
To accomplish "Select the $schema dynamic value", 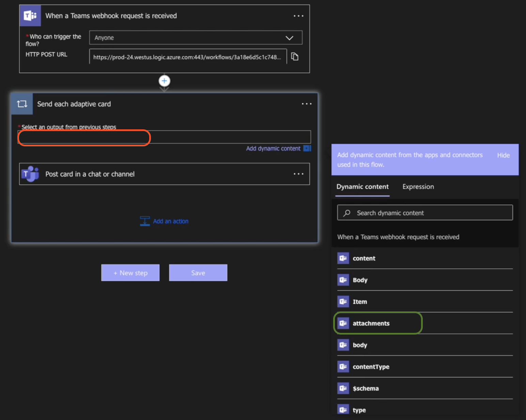I will click(x=425, y=388).
